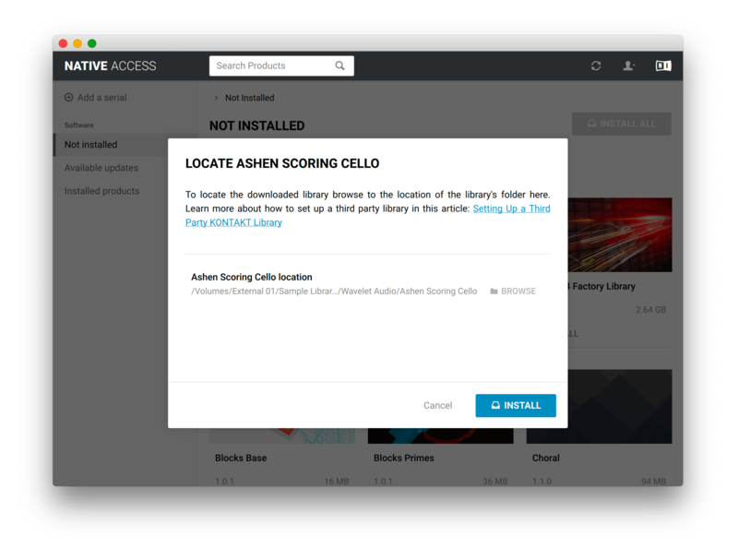Click the INSTALL ALL button
Viewport: 738px width, 560px height.
click(x=621, y=124)
